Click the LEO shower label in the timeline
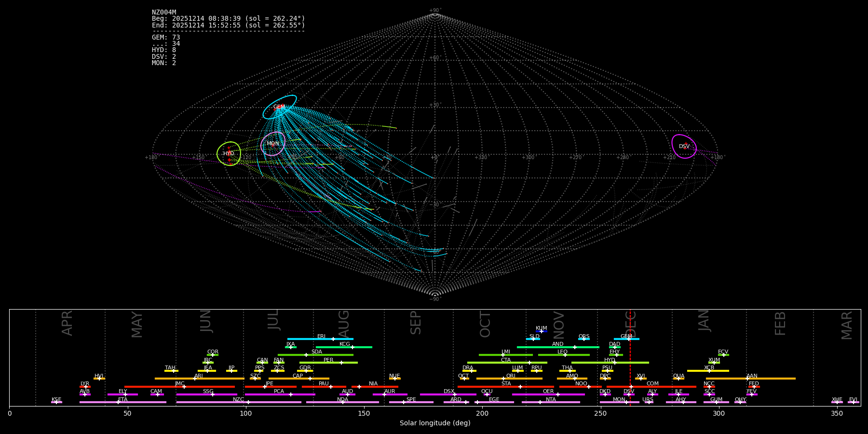868x434 pixels. pyautogui.click(x=562, y=352)
